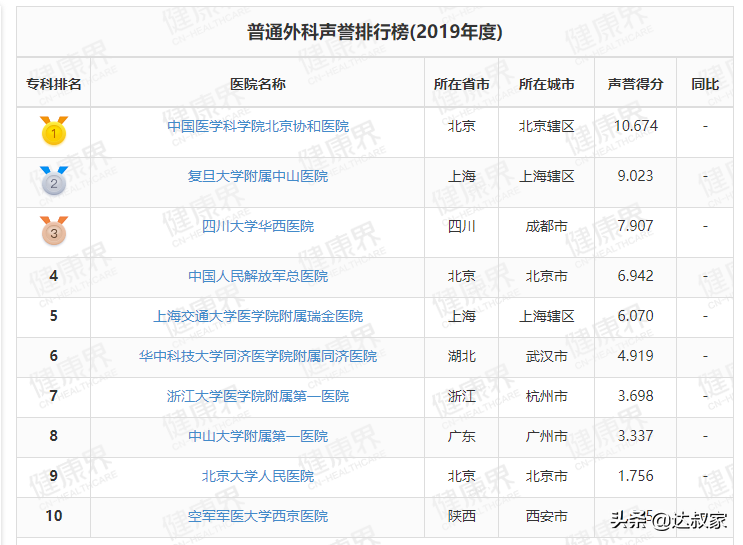Click the title 普通外科声誉排行榜(2019年度)

[x=375, y=32]
